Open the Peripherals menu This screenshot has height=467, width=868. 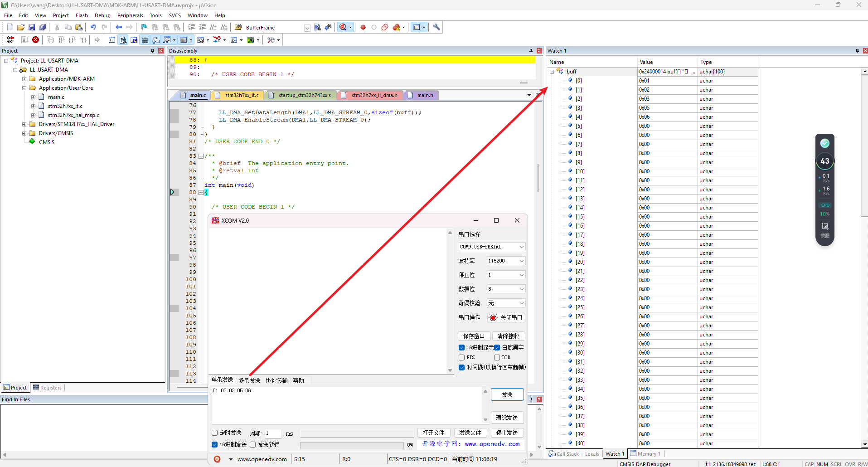[130, 15]
